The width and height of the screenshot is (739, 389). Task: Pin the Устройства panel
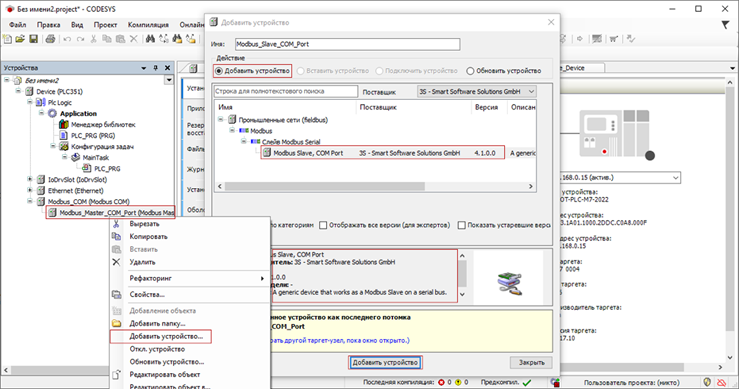tap(156, 68)
